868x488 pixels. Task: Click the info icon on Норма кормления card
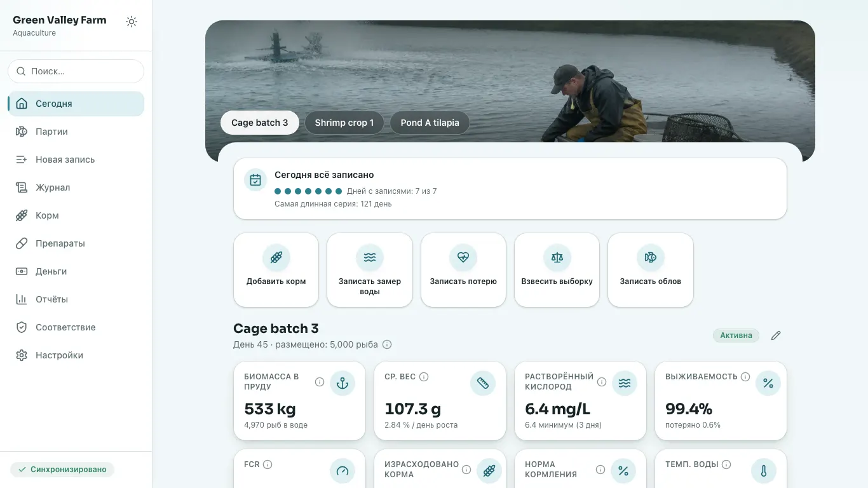pyautogui.click(x=600, y=470)
